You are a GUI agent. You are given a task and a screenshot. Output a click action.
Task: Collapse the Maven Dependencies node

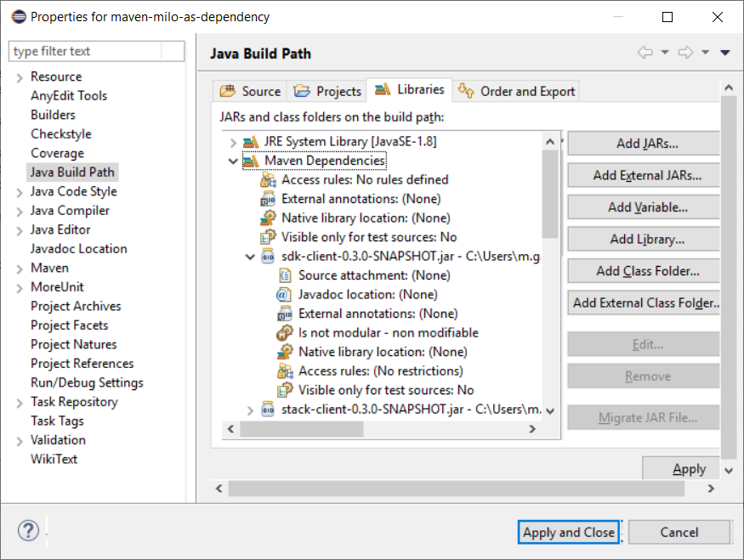coord(232,161)
